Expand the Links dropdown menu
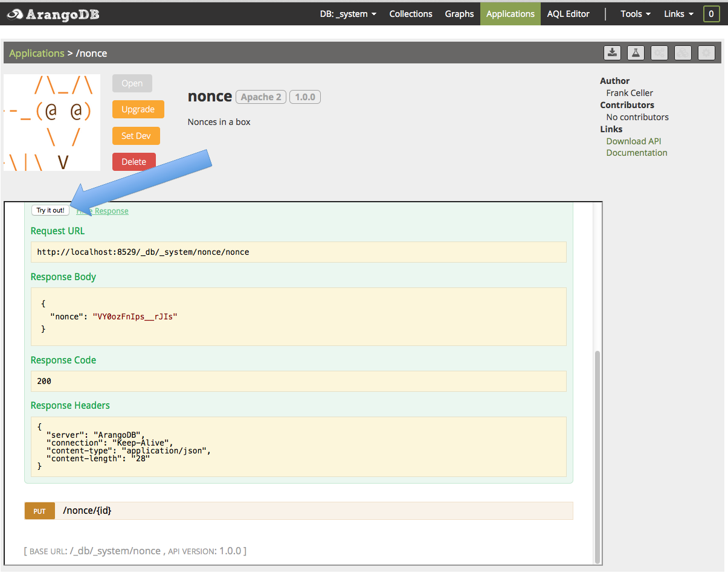728x576 pixels. [x=678, y=14]
